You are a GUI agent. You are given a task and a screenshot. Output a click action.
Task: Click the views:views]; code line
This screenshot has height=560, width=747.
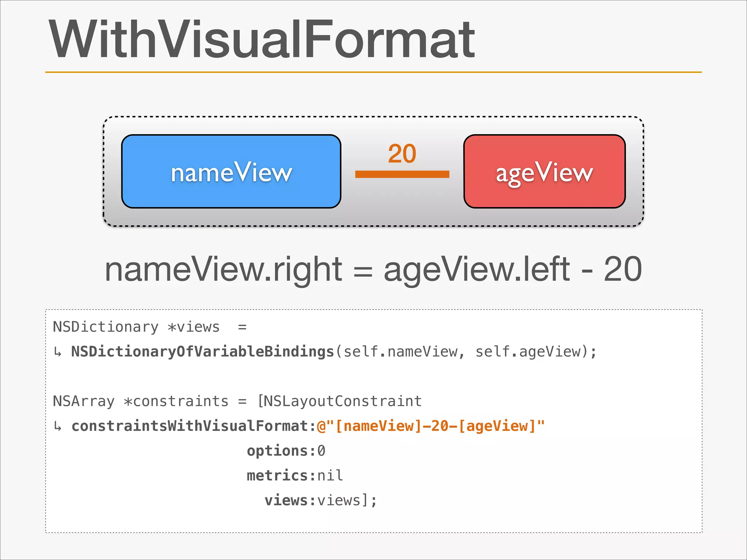coord(321,501)
